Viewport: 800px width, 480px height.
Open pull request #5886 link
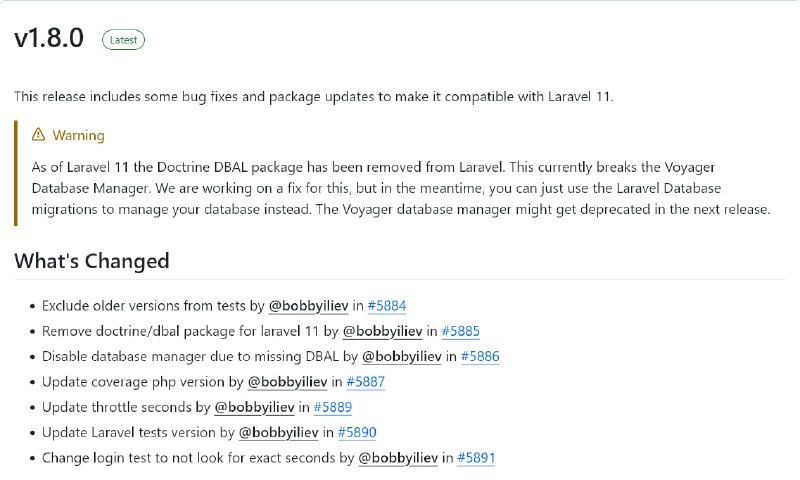[x=480, y=357]
